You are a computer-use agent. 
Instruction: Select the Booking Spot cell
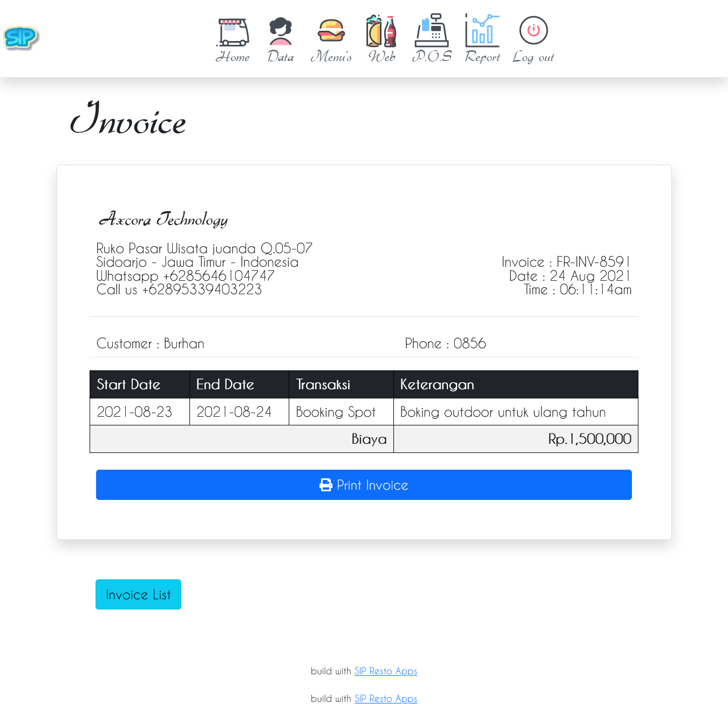pos(342,412)
